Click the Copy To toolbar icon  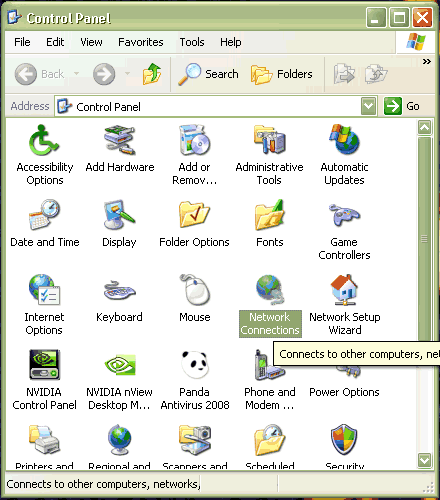tap(376, 74)
